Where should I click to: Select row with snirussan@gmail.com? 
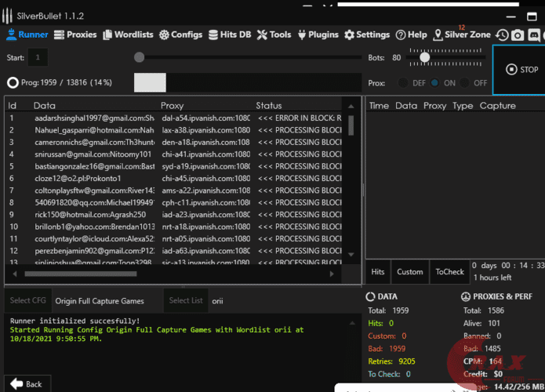(x=174, y=154)
